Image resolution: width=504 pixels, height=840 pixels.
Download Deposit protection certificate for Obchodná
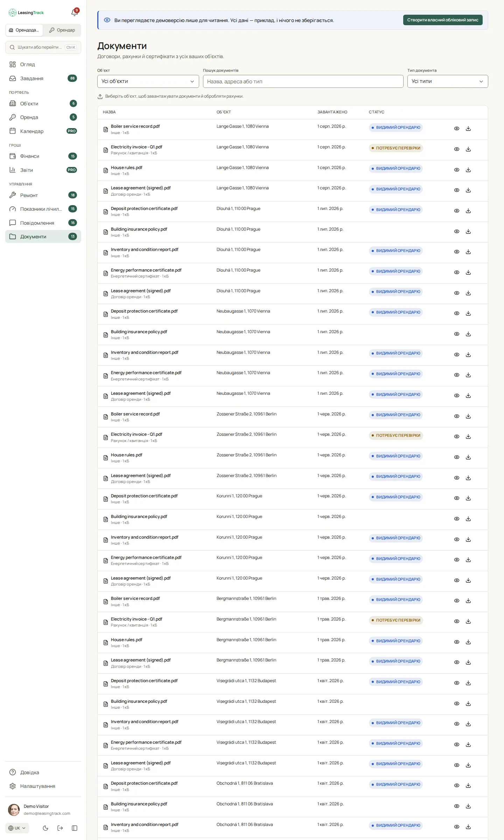[x=468, y=785]
